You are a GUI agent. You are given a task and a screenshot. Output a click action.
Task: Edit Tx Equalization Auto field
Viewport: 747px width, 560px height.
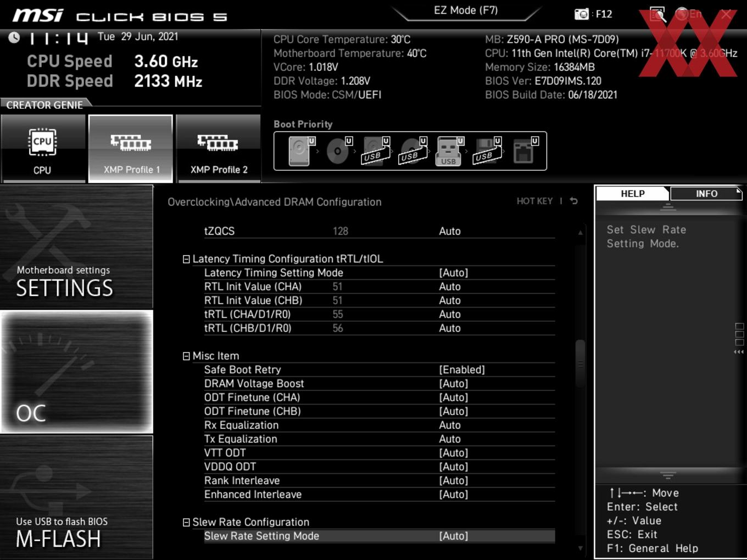[450, 439]
